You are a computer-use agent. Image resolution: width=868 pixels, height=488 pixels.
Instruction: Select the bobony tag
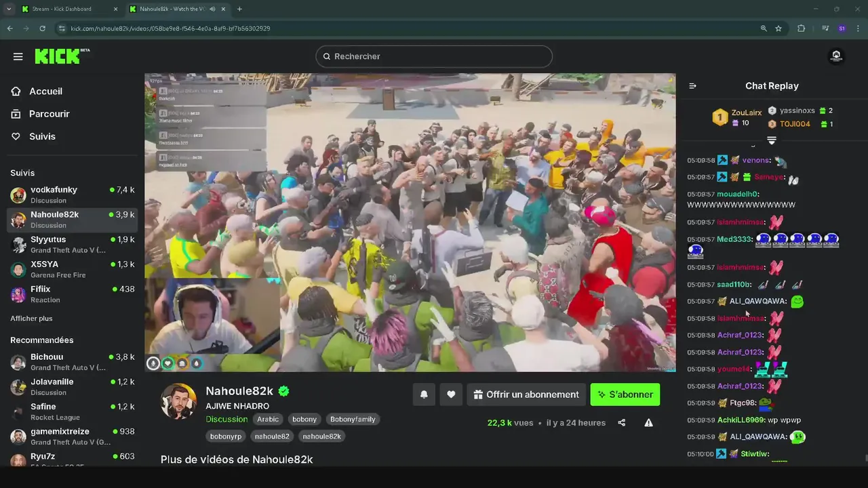point(304,420)
